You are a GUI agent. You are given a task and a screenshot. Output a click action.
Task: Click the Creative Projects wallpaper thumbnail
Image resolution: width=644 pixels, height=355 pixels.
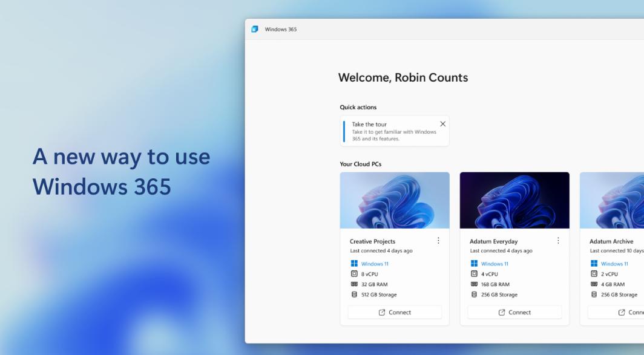point(395,200)
